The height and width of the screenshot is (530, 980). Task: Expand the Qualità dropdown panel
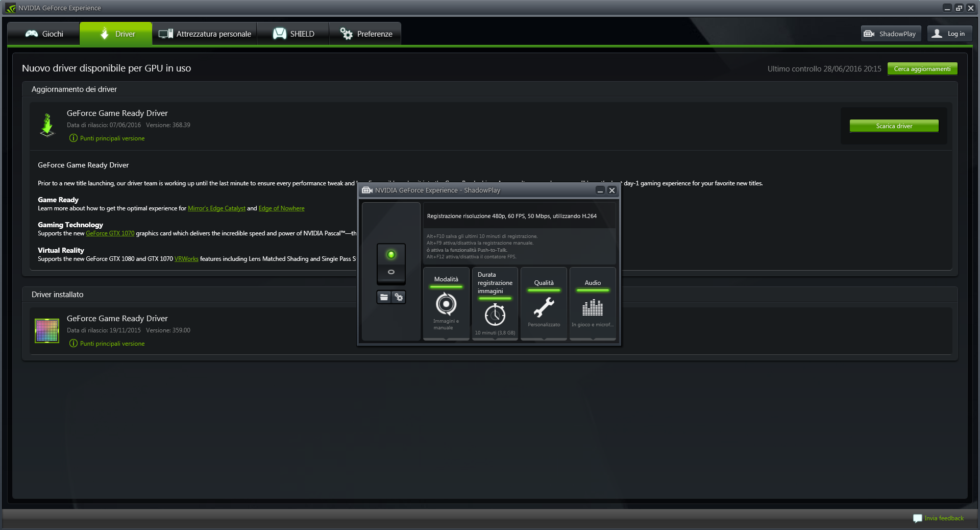point(544,303)
